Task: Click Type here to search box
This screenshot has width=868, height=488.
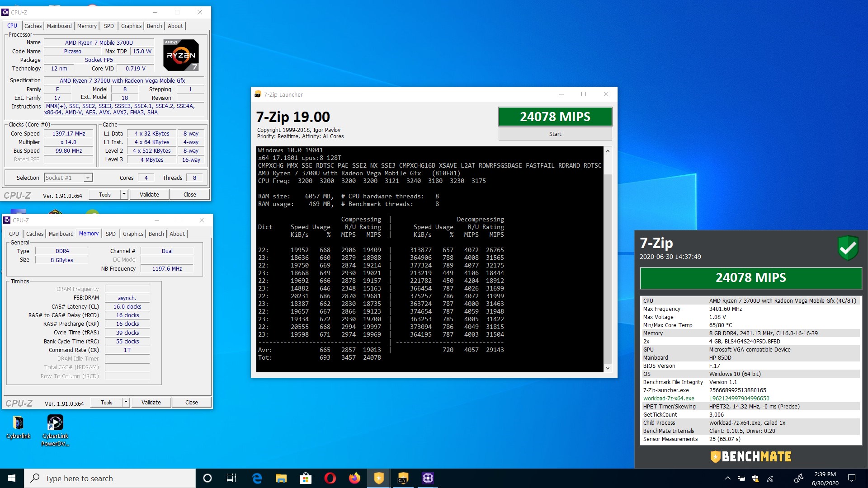Action: [x=110, y=478]
